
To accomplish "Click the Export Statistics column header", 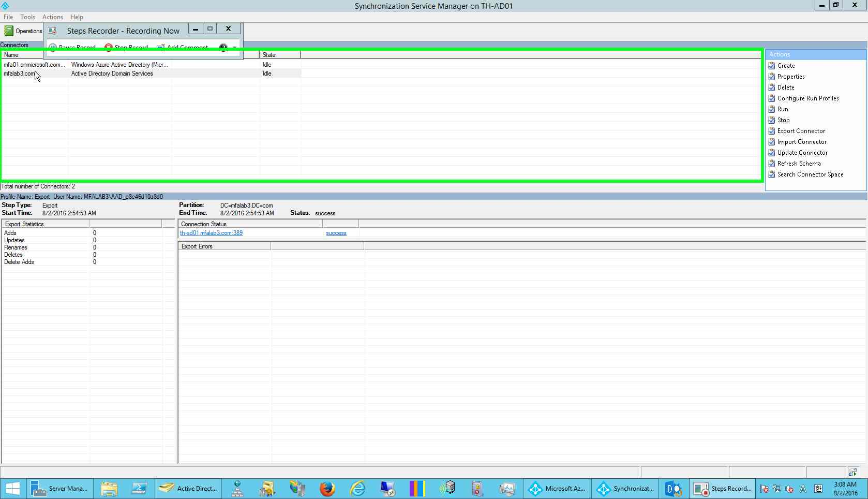I will (46, 224).
